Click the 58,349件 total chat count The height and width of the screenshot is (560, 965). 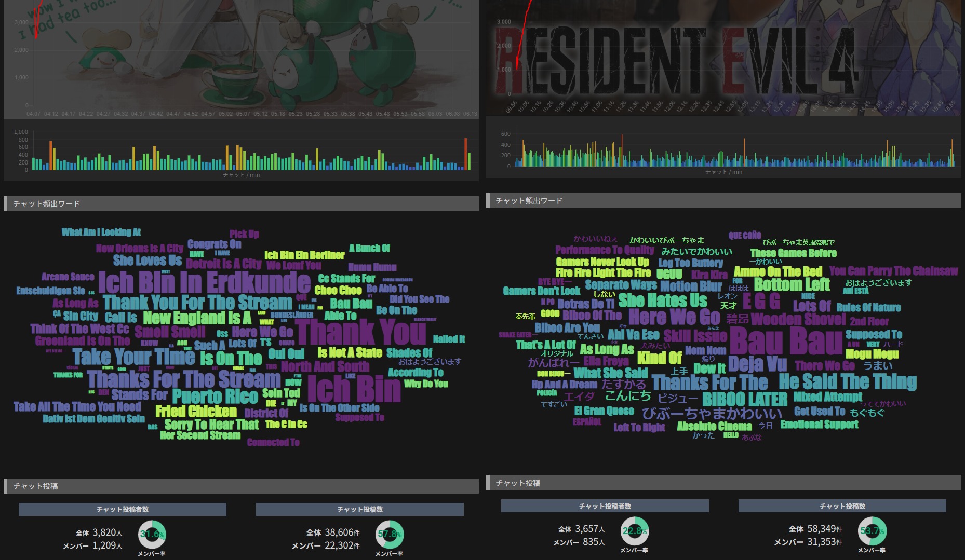coord(825,529)
